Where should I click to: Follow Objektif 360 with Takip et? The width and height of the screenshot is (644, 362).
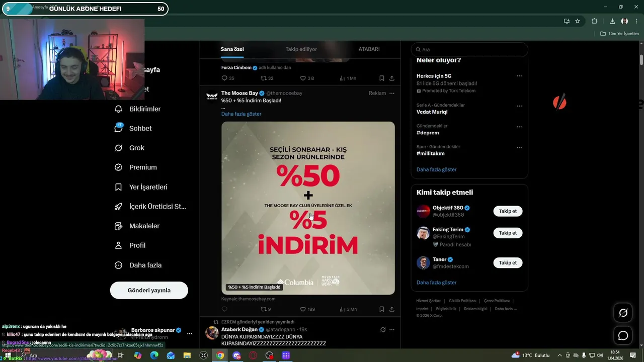[x=508, y=211]
